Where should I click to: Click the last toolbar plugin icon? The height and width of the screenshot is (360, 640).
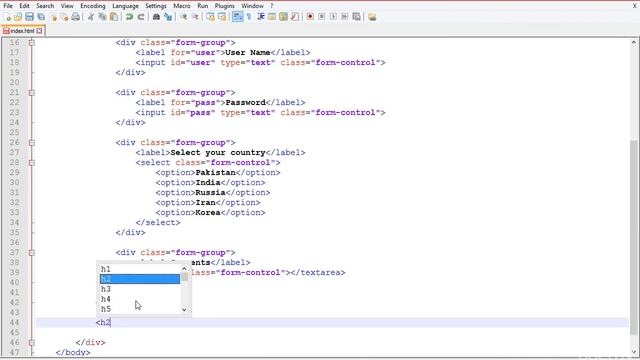[372, 17]
